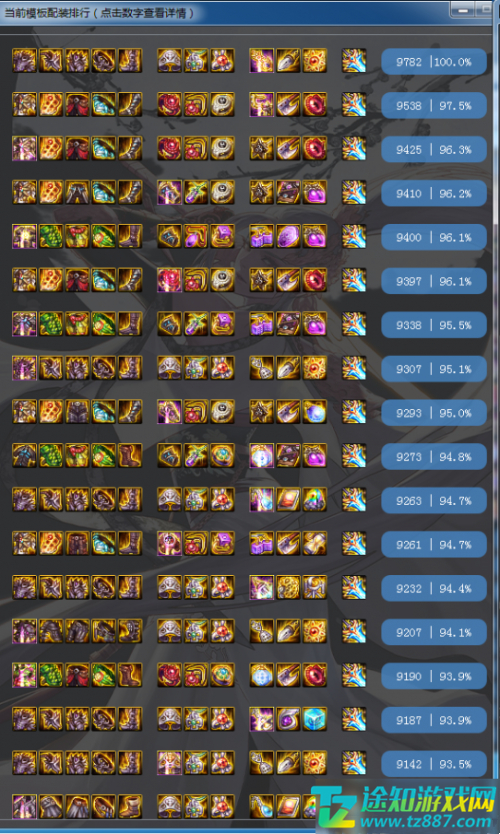500x834 pixels.
Task: Click the first armor icon in the 9782 row
Action: [24, 61]
